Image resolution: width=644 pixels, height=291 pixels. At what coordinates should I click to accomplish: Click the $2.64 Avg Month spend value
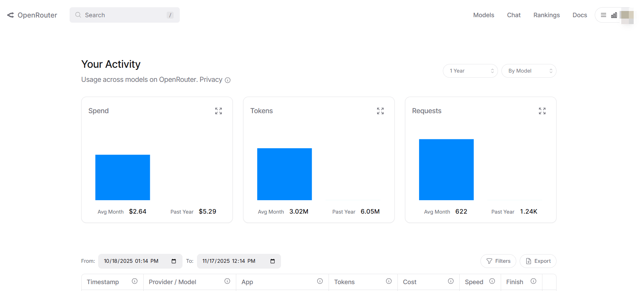click(x=137, y=212)
